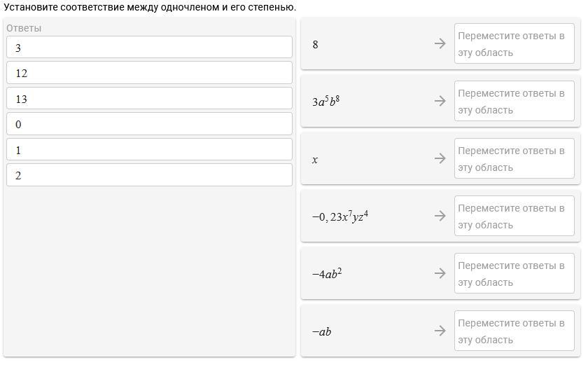Image resolution: width=588 pixels, height=365 pixels.
Task: Choose answer tile 0
Action: click(149, 124)
